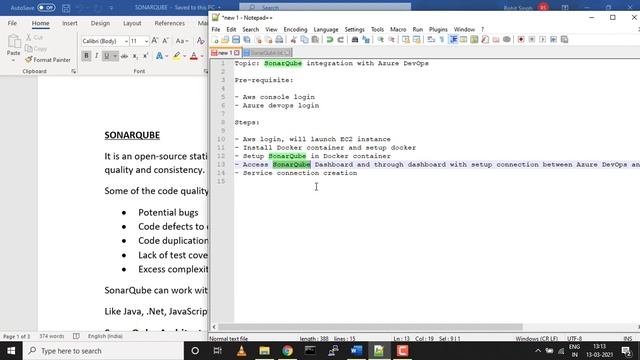The width and height of the screenshot is (640, 360).
Task: Toggle synchronize vertical scrolling in Notepad++
Action: [x=405, y=40]
